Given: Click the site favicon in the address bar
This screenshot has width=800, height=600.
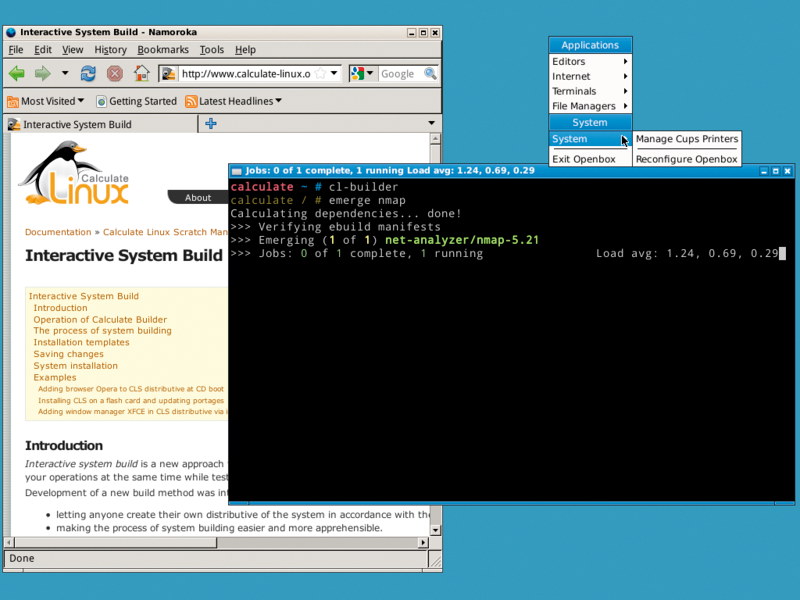Looking at the screenshot, I should [x=168, y=74].
